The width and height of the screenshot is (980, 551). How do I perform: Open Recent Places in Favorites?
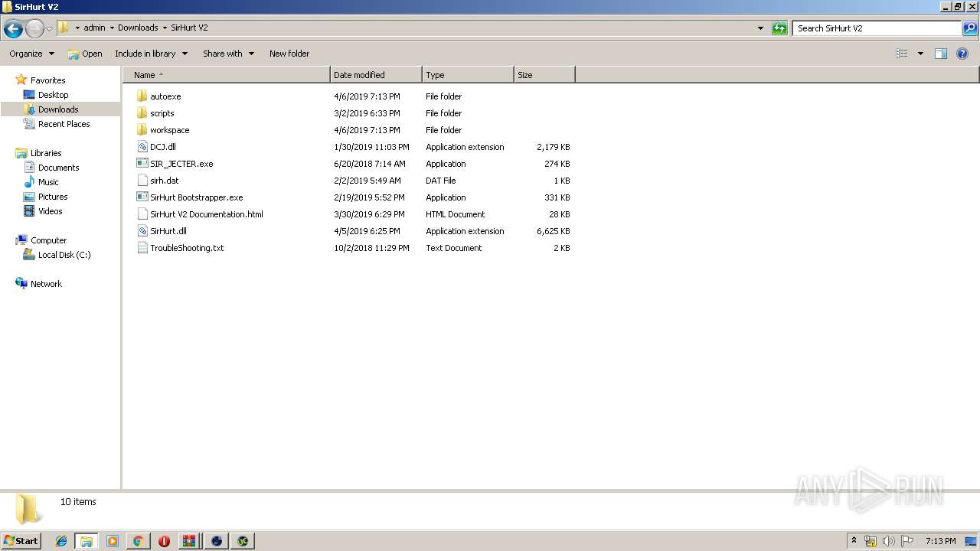pos(64,124)
